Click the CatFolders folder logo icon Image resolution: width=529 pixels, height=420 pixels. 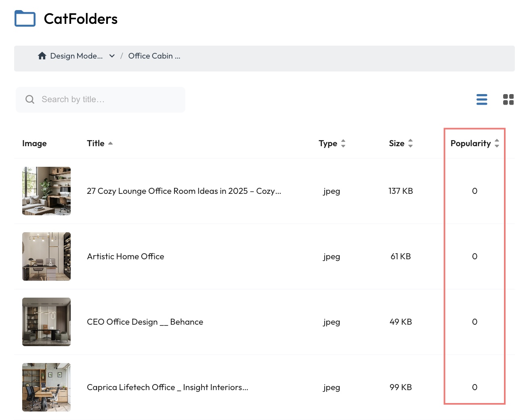coord(25,19)
